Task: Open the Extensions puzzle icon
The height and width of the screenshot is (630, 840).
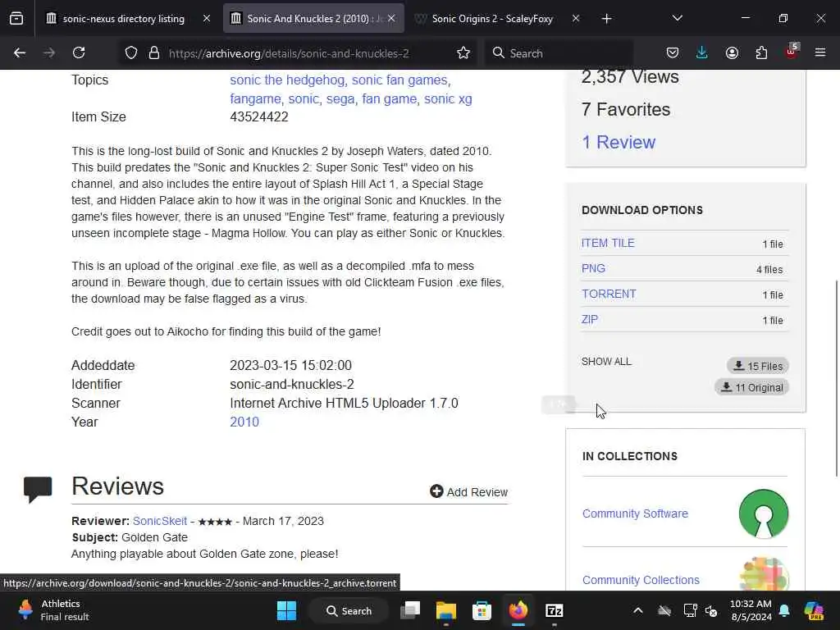Action: tap(761, 53)
